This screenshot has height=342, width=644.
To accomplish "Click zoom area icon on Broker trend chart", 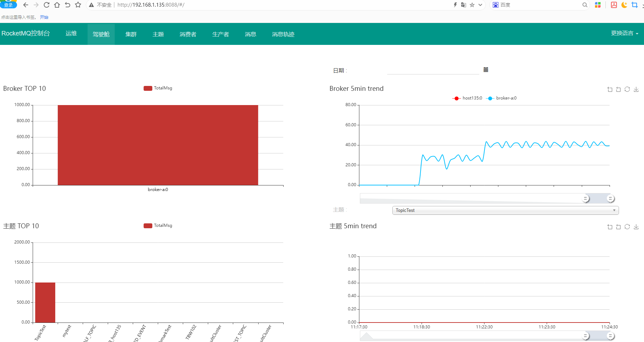I will tap(610, 89).
